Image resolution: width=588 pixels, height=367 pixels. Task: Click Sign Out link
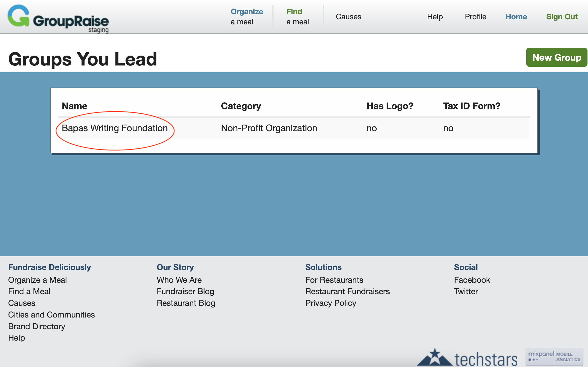pos(562,17)
